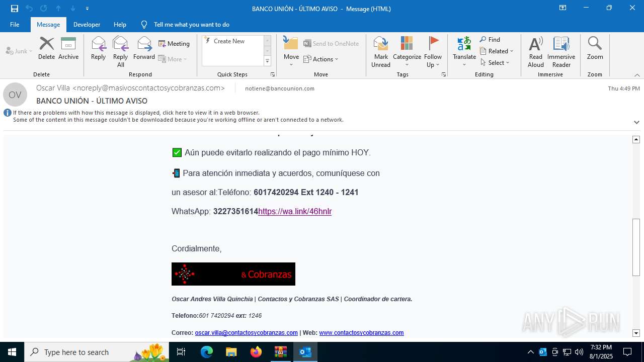Click scrollbar down arrow in message body

636,333
